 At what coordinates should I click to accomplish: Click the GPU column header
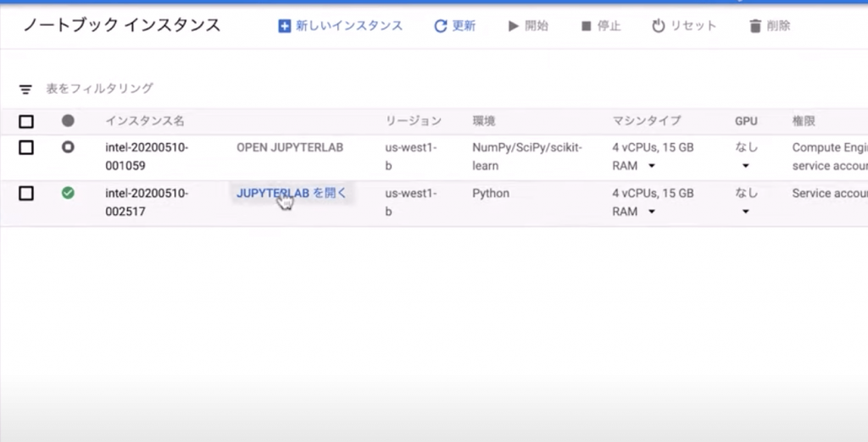[746, 121]
